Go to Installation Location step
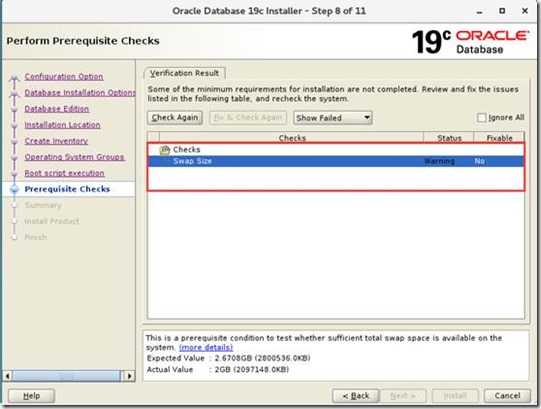Image resolution: width=541 pixels, height=409 pixels. click(62, 125)
